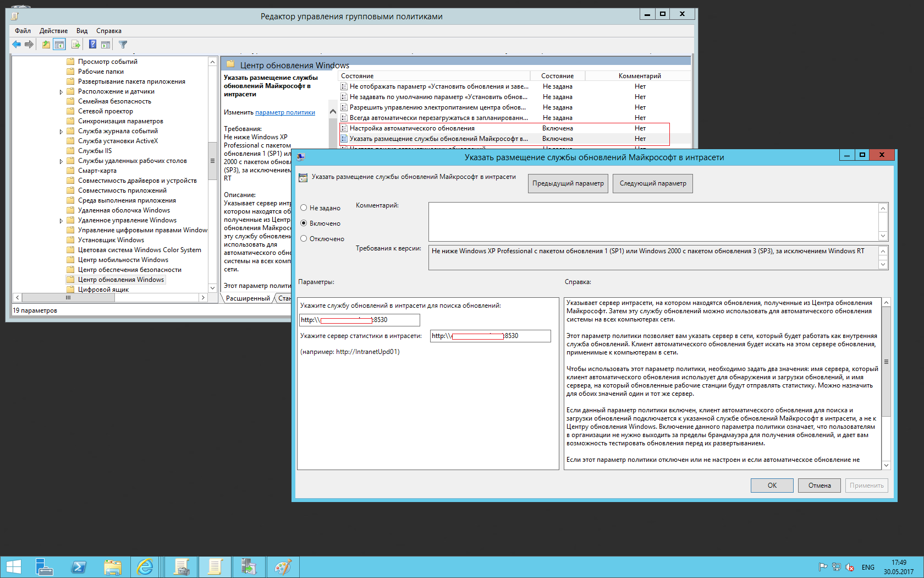Click the ENG language indicator in the tray
The width and height of the screenshot is (924, 578).
868,567
